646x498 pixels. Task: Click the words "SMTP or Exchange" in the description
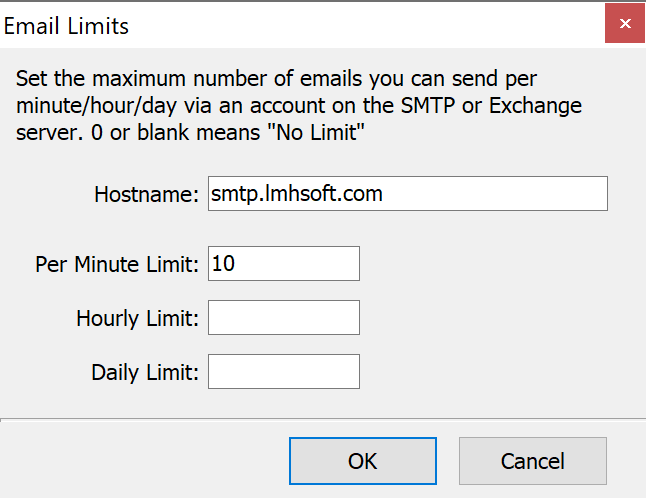coord(491,105)
